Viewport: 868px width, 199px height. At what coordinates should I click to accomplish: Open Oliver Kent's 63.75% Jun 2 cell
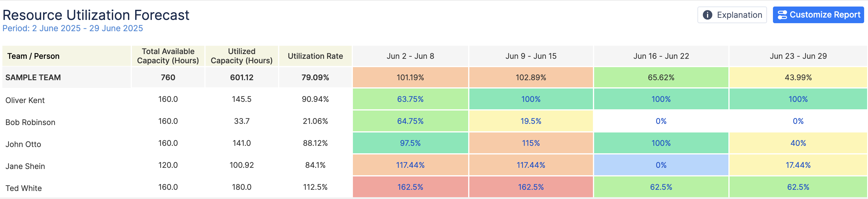(x=410, y=99)
